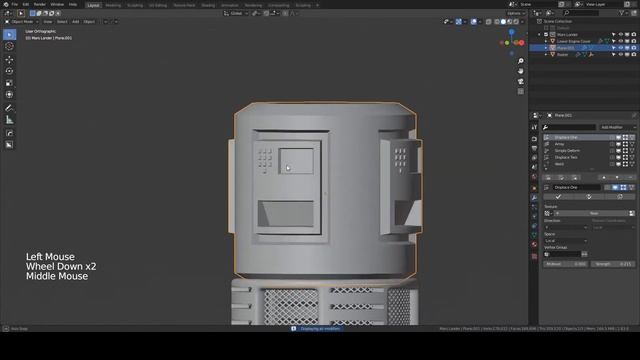
Task: Toggle Simple Deform edit mode display
Action: pyautogui.click(x=625, y=151)
